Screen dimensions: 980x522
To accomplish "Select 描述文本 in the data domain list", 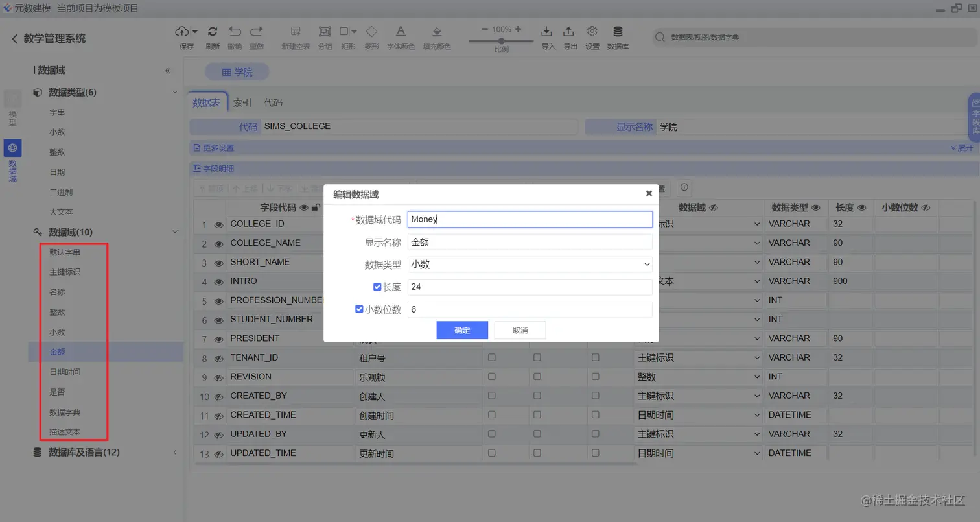I will pos(65,432).
